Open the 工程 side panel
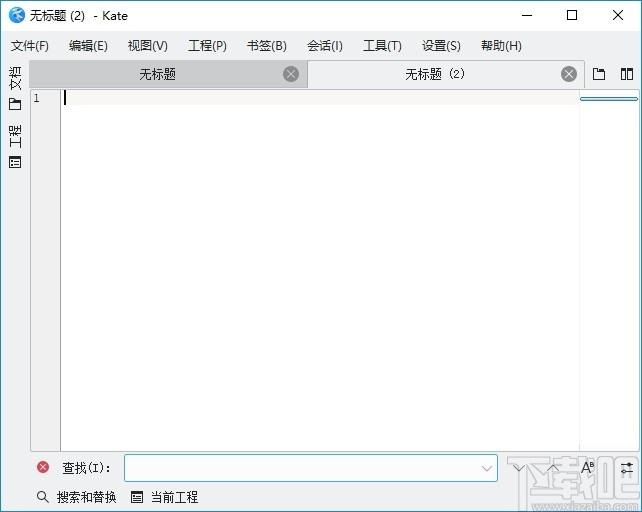 click(15, 146)
